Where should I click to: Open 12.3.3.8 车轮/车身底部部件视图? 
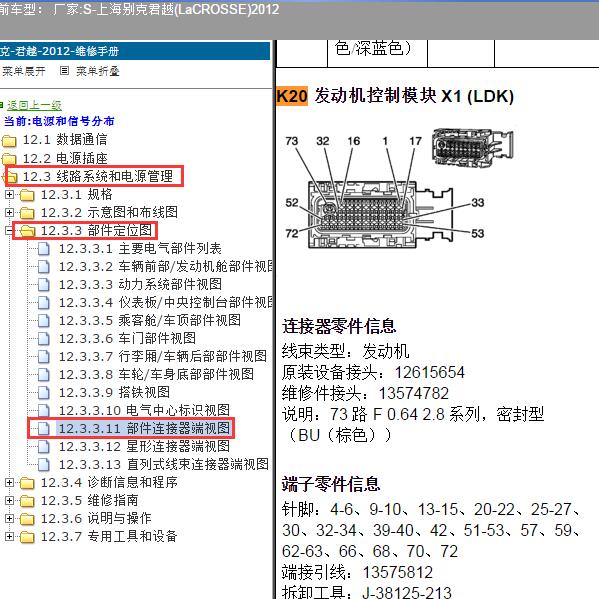[x=156, y=374]
